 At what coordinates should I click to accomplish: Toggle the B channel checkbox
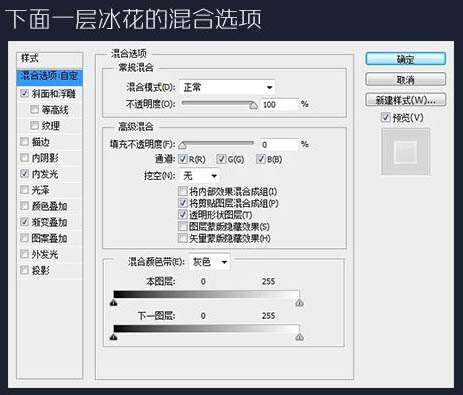pos(261,159)
